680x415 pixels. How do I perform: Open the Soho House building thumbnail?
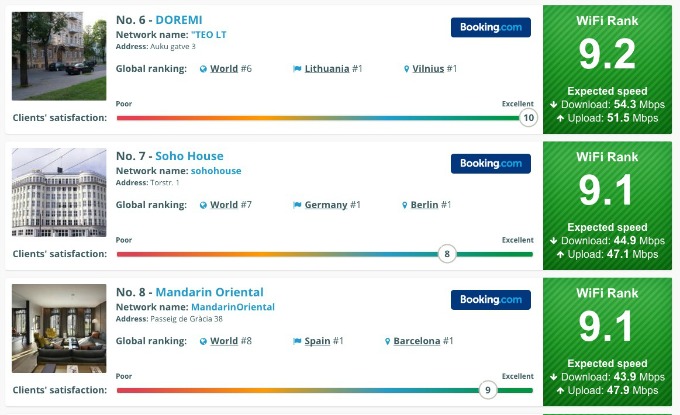[x=59, y=193]
